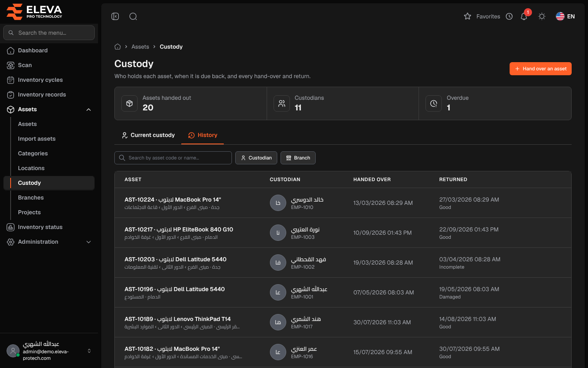588x368 pixels.
Task: Select the History tab
Action: 203,135
